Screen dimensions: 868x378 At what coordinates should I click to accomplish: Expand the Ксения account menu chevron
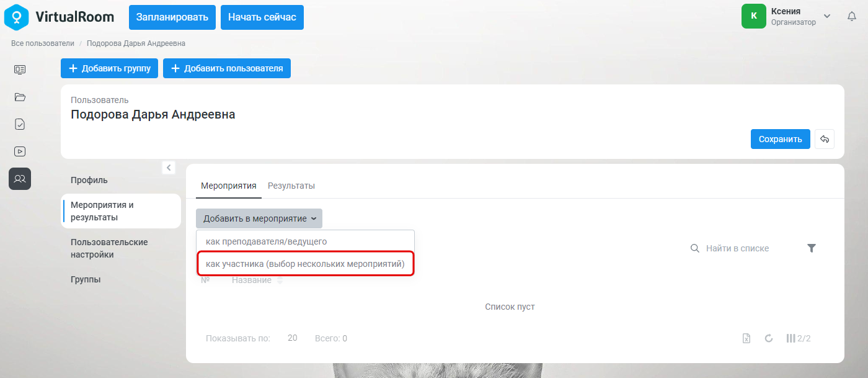(827, 16)
